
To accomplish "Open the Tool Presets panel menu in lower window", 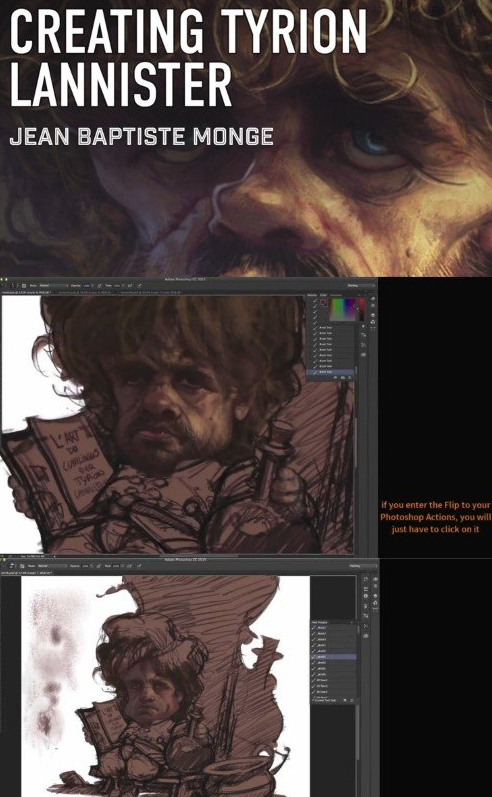I will pyautogui.click(x=352, y=622).
